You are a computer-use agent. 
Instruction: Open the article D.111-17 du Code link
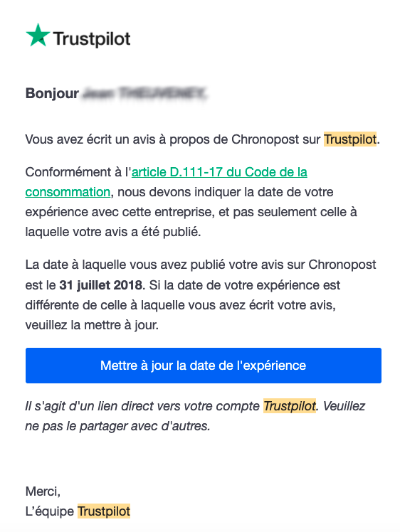pos(219,172)
